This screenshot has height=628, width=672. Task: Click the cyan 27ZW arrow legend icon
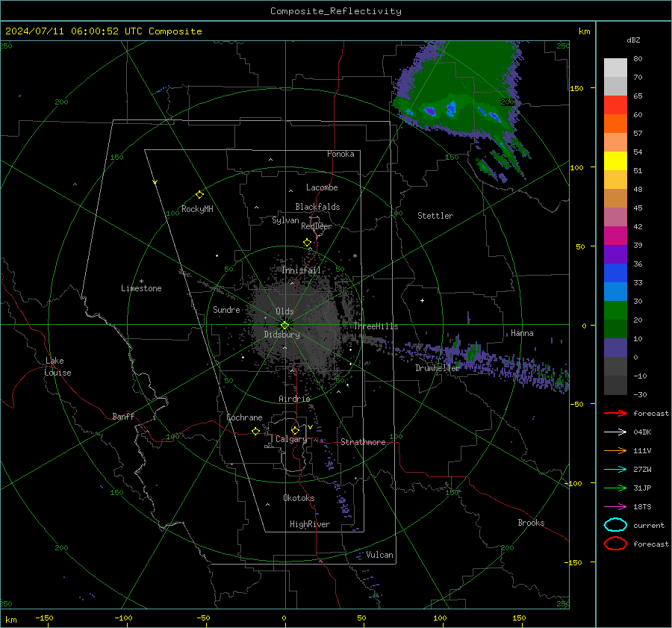click(x=615, y=470)
